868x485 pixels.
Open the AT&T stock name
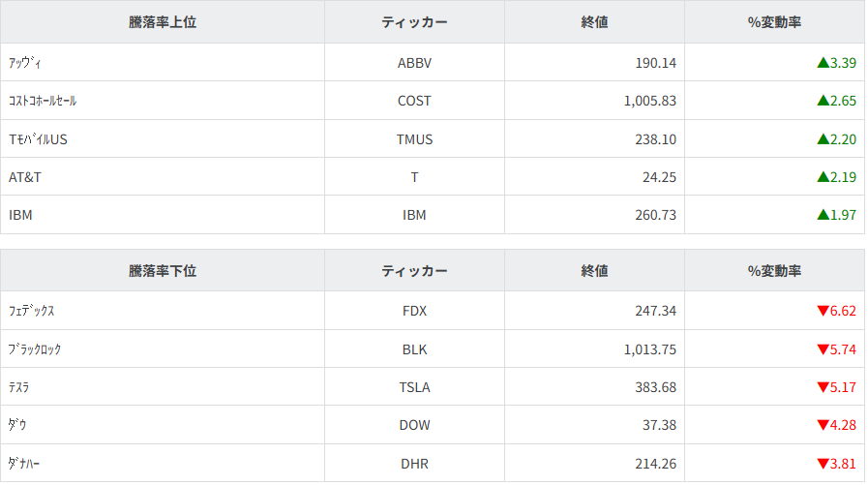(x=23, y=177)
